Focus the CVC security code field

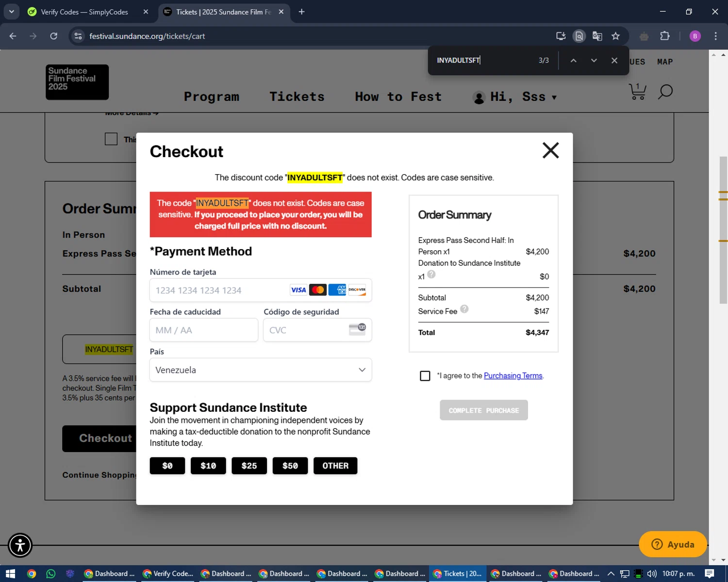tap(317, 330)
